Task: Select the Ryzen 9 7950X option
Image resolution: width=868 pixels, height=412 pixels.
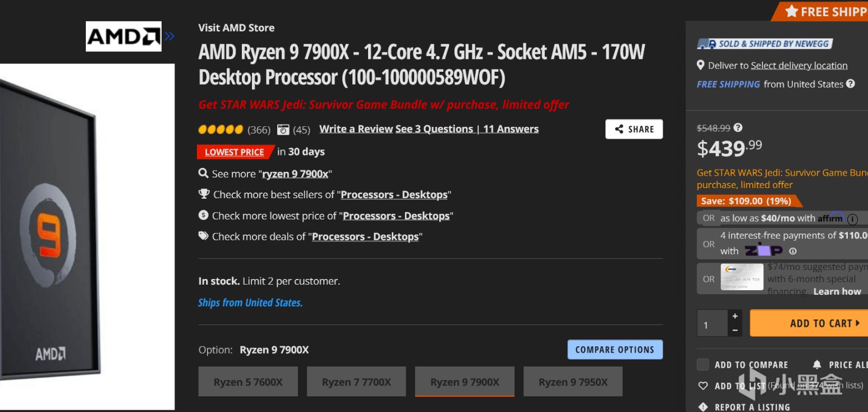Action: pyautogui.click(x=573, y=382)
